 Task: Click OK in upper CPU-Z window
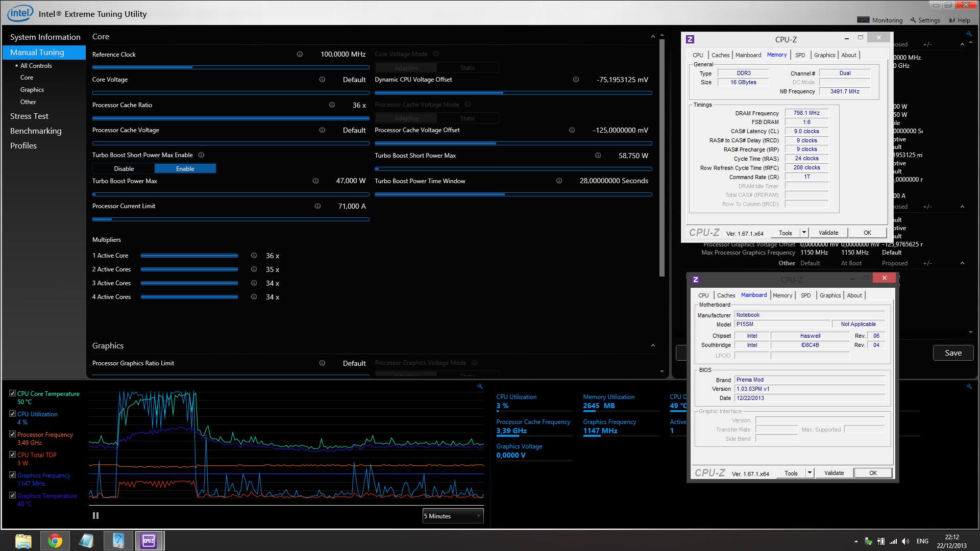tap(867, 233)
